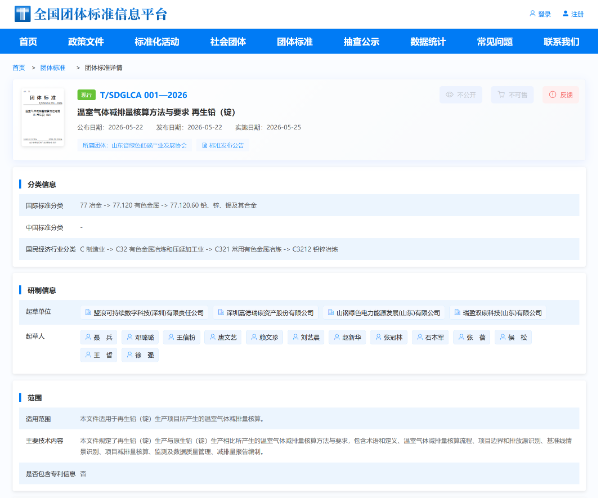Click the green 现行 status badge
Viewport: 598px width, 498px height.
(86, 95)
